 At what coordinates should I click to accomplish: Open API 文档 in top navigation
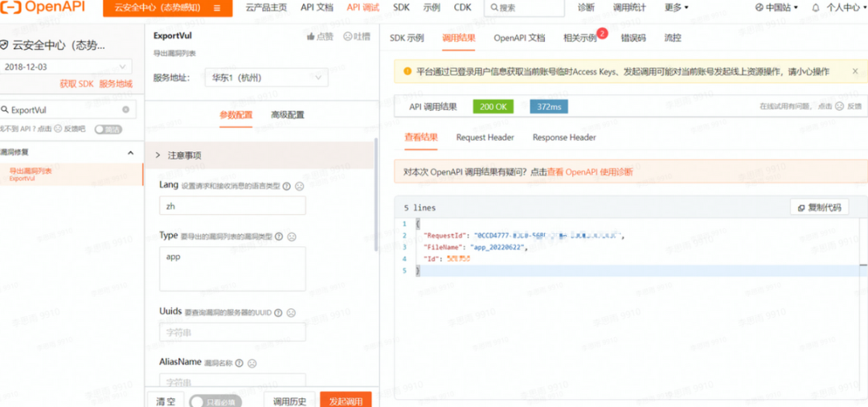(x=317, y=8)
